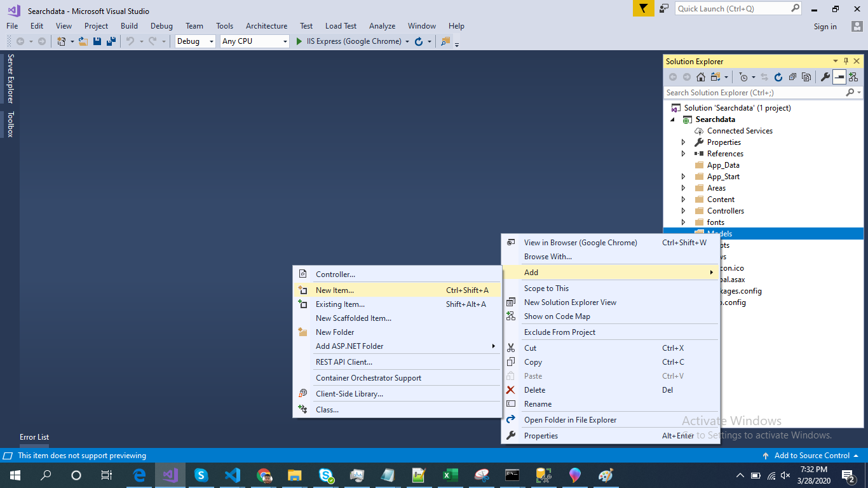
Task: Open the Any CPU platform dropdown
Action: [x=254, y=41]
